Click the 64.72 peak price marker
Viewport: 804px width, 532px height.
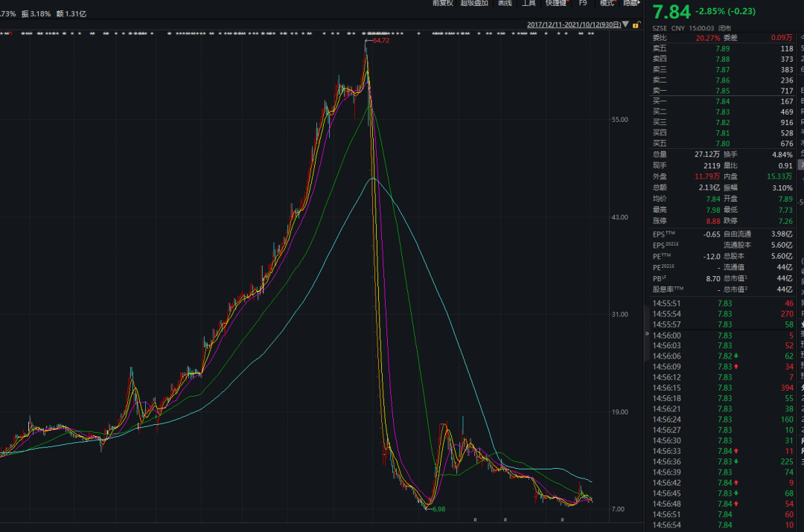coord(380,40)
